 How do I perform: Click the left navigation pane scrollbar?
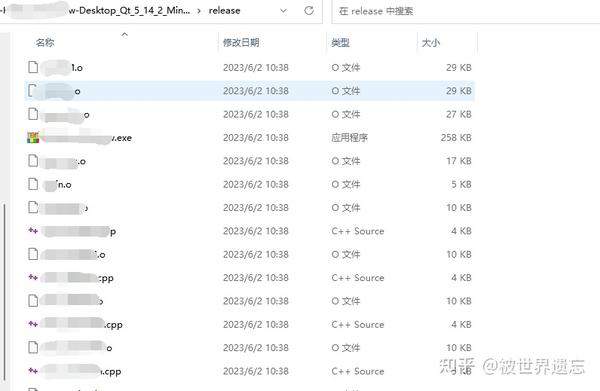[x=5, y=292]
